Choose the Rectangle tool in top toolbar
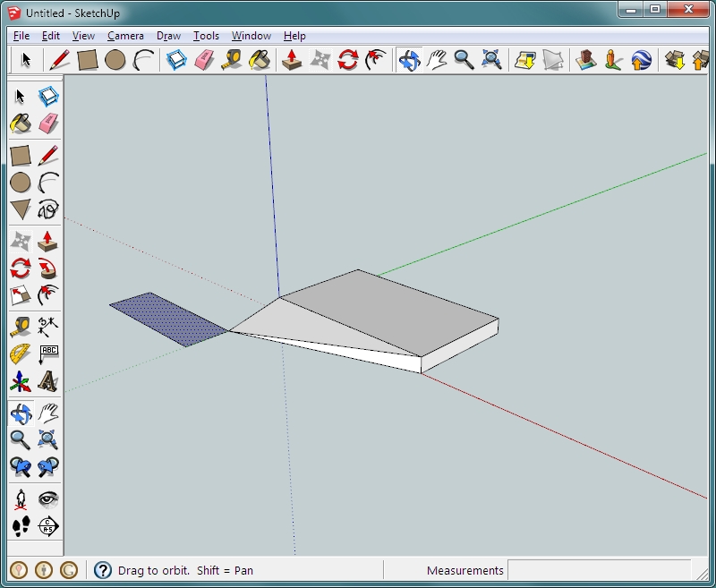This screenshot has width=716, height=588. coord(87,60)
